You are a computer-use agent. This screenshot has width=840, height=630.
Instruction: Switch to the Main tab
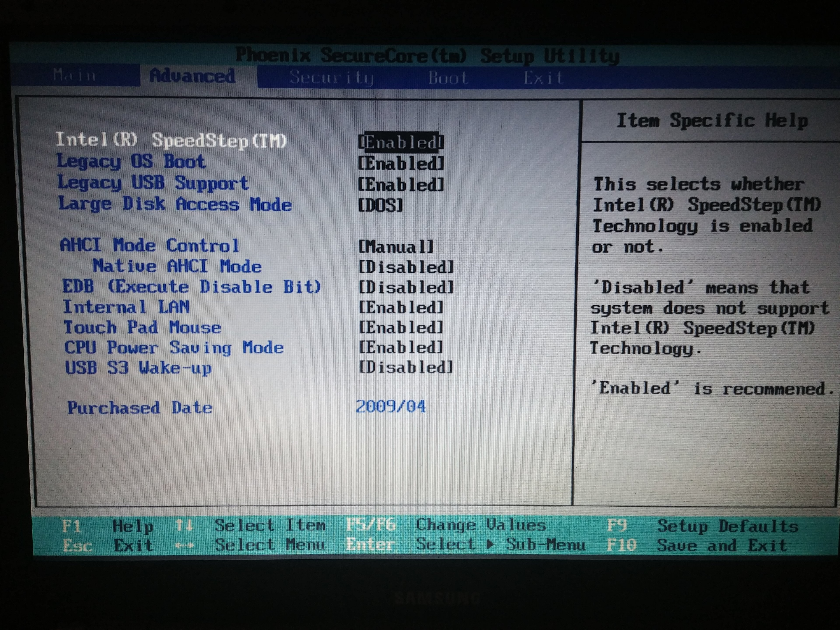(74, 75)
